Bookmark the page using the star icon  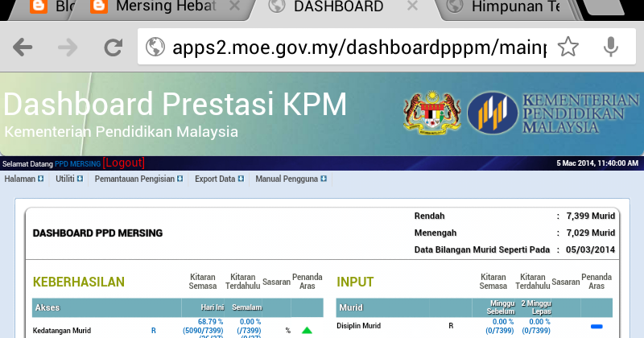[x=568, y=47]
